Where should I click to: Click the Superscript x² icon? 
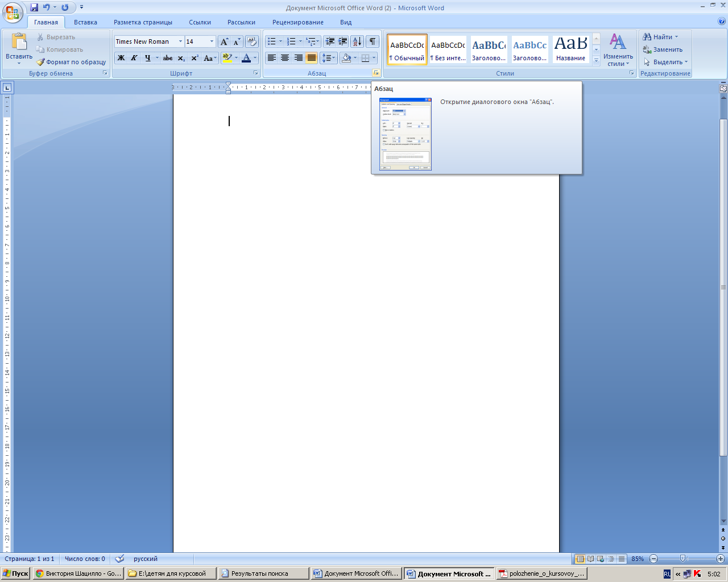tap(195, 58)
